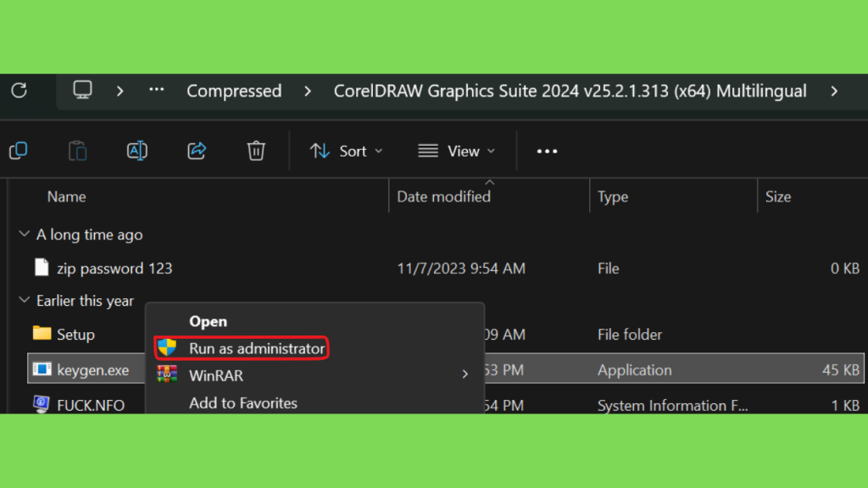Open the Sort dropdown
The image size is (868, 488).
tap(346, 151)
